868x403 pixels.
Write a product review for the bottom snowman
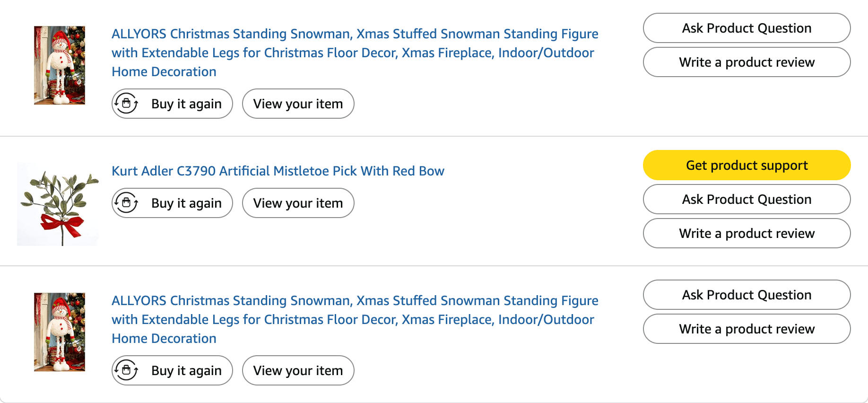click(x=746, y=329)
